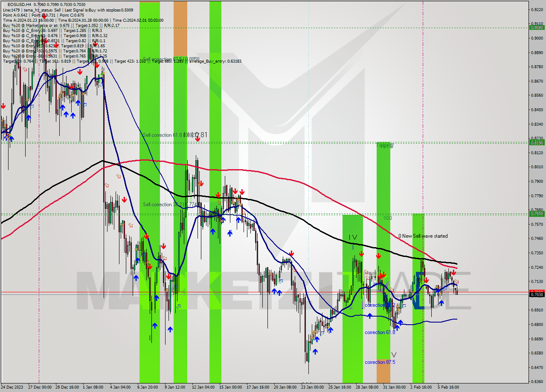Image resolution: width=546 pixels, height=392 pixels.
Task: Select the Target2 label above the green band
Action: click(x=385, y=145)
